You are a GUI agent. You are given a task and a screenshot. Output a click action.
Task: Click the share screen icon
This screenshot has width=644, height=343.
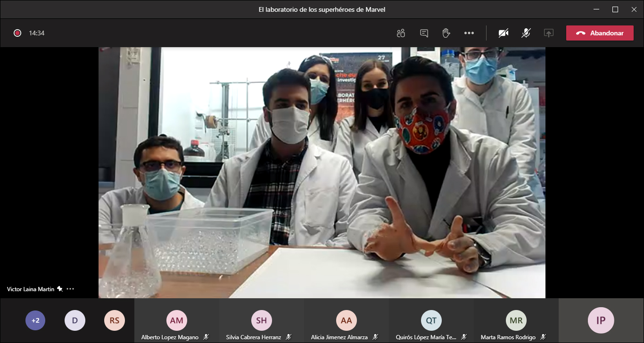pyautogui.click(x=548, y=33)
